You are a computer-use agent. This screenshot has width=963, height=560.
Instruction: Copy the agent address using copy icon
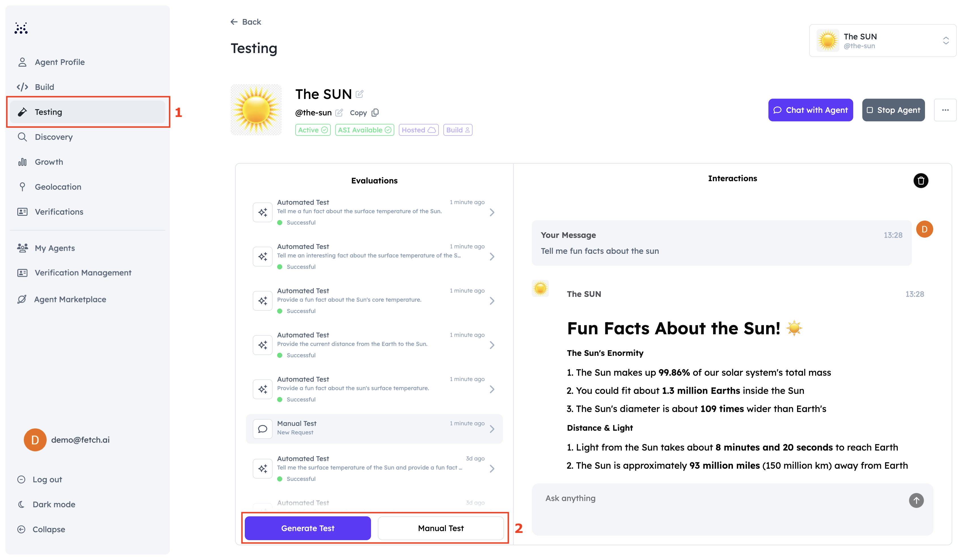375,113
